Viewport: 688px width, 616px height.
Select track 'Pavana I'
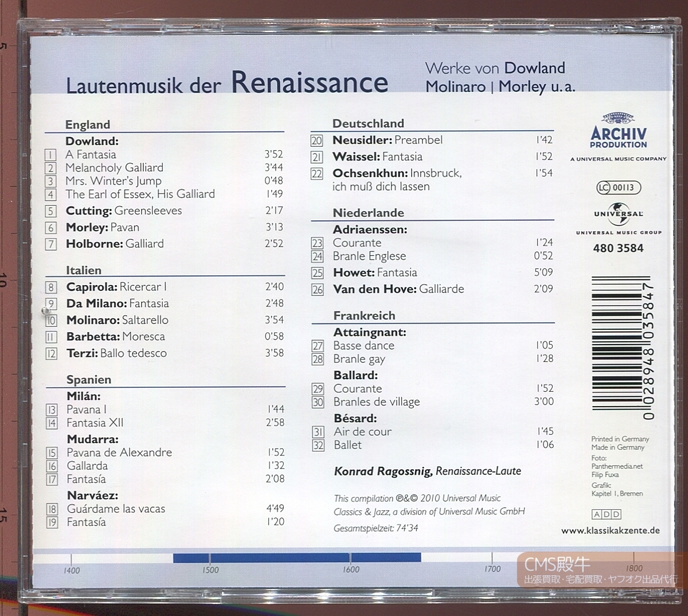point(87,410)
